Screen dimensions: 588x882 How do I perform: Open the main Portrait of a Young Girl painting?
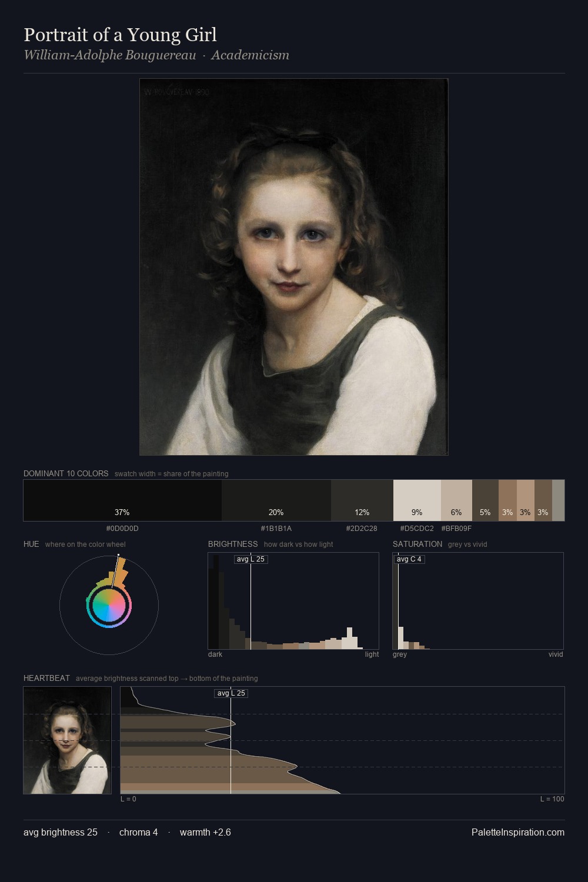pos(294,267)
